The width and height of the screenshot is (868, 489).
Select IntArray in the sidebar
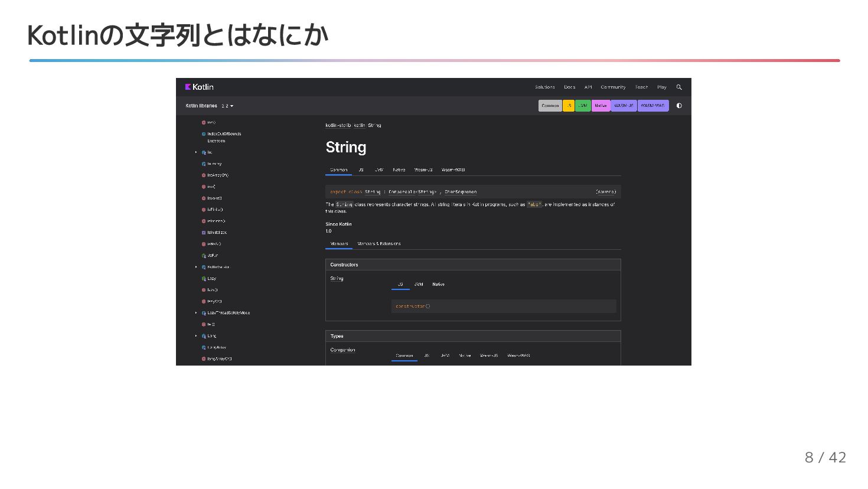[214, 164]
